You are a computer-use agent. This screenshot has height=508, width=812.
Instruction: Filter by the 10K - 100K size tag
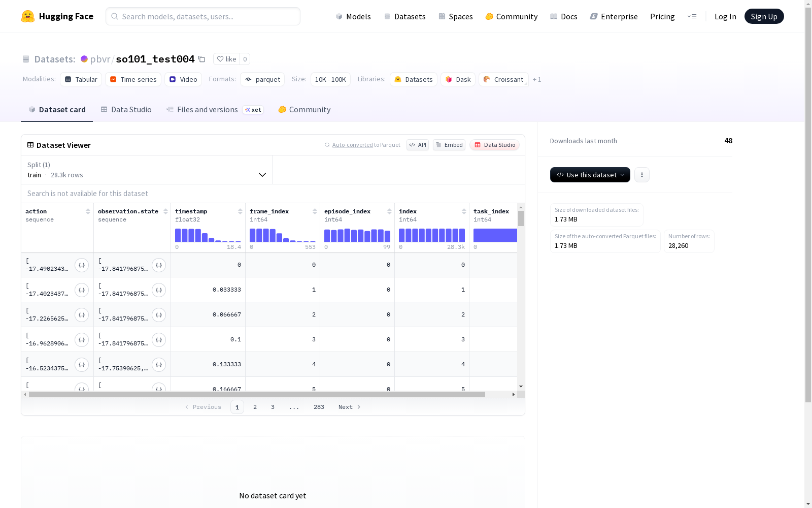330,79
